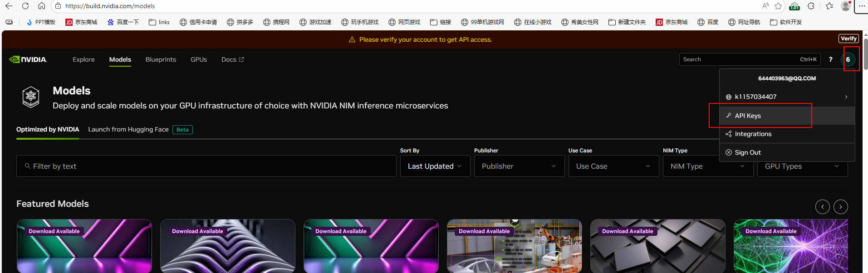868x273 pixels.
Task: Open browser extensions puzzle icon
Action: point(811,6)
